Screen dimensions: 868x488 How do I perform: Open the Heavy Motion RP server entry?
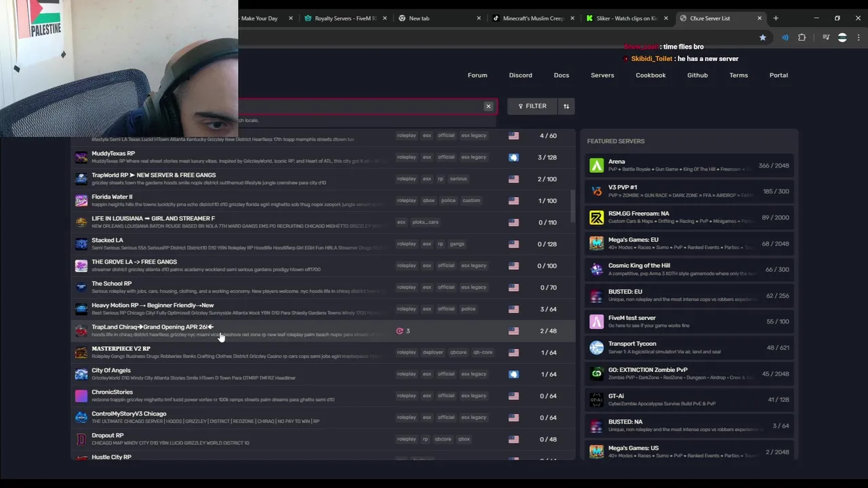point(322,309)
